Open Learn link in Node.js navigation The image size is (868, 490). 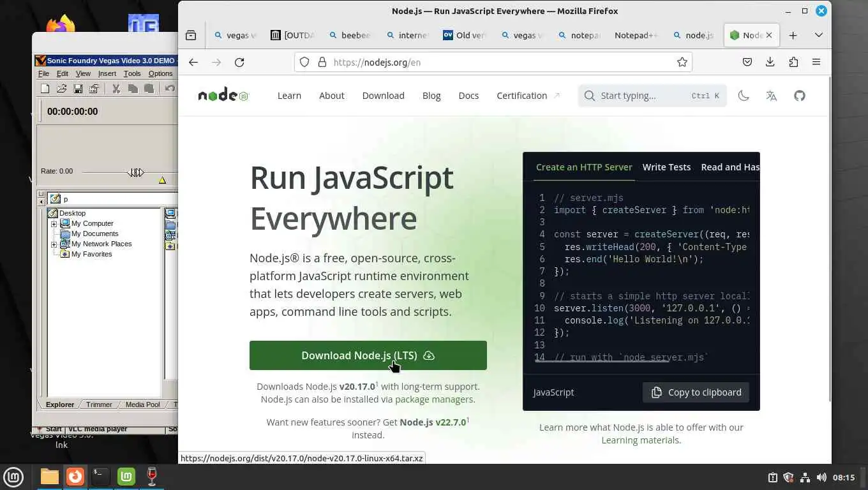pos(289,96)
